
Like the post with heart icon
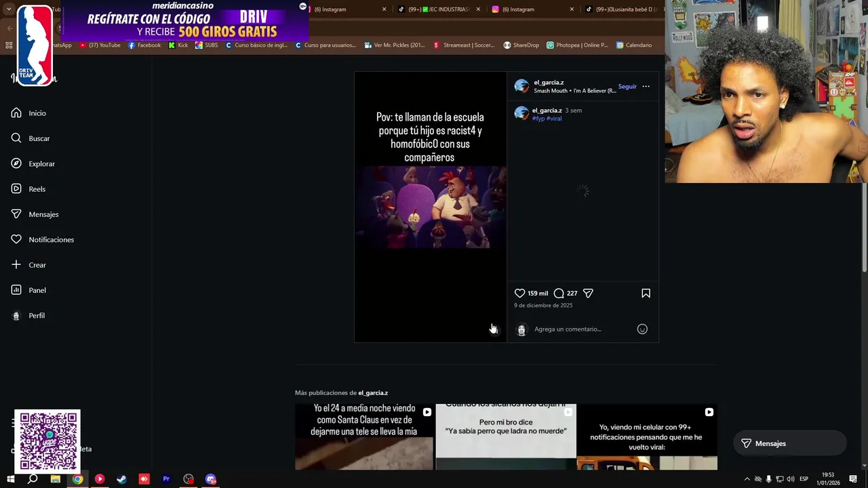pyautogui.click(x=519, y=293)
